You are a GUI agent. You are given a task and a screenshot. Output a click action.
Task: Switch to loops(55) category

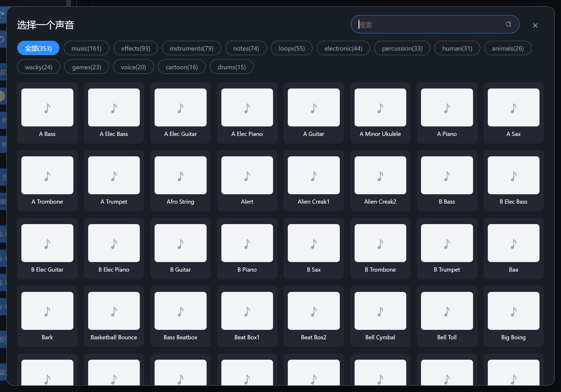pyautogui.click(x=292, y=48)
